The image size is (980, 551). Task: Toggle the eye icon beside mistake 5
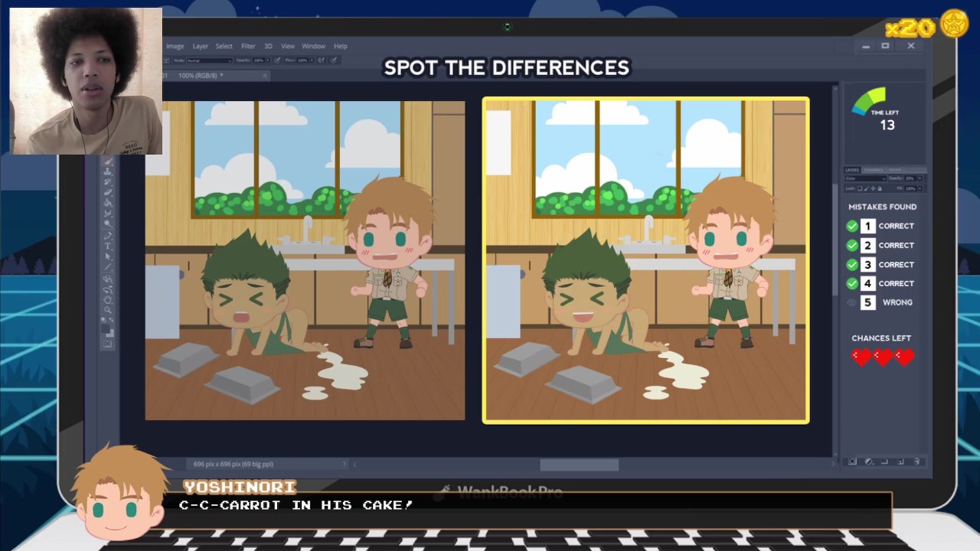(x=852, y=302)
